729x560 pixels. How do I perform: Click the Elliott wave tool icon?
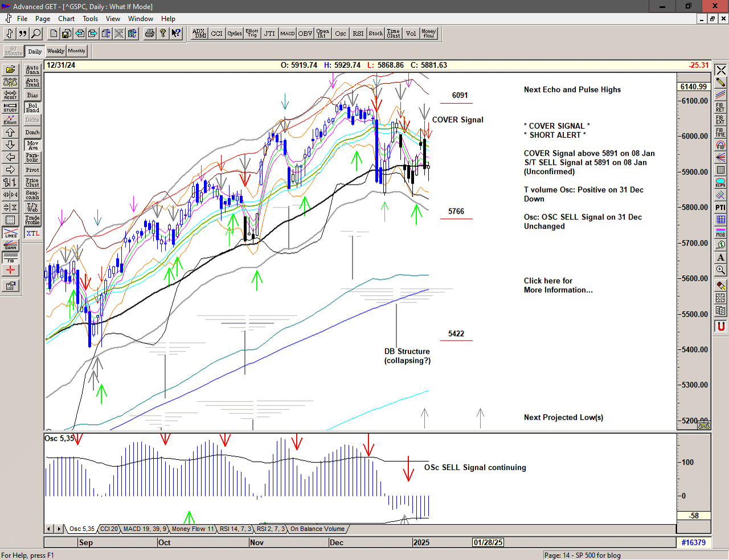(10, 120)
